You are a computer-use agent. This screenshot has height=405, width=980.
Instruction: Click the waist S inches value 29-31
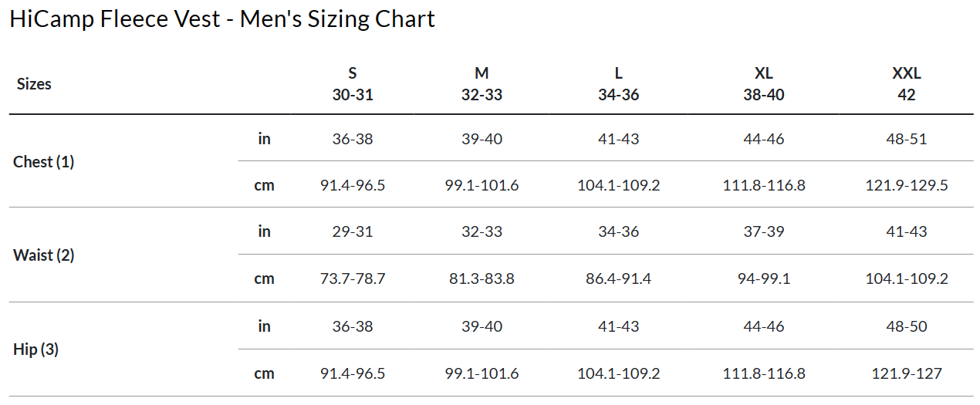click(353, 231)
